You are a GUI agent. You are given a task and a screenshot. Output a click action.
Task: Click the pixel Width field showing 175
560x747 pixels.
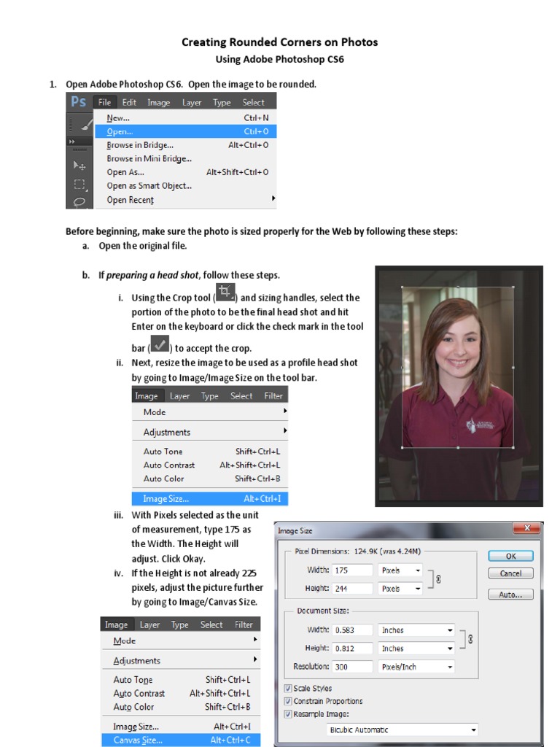point(352,570)
